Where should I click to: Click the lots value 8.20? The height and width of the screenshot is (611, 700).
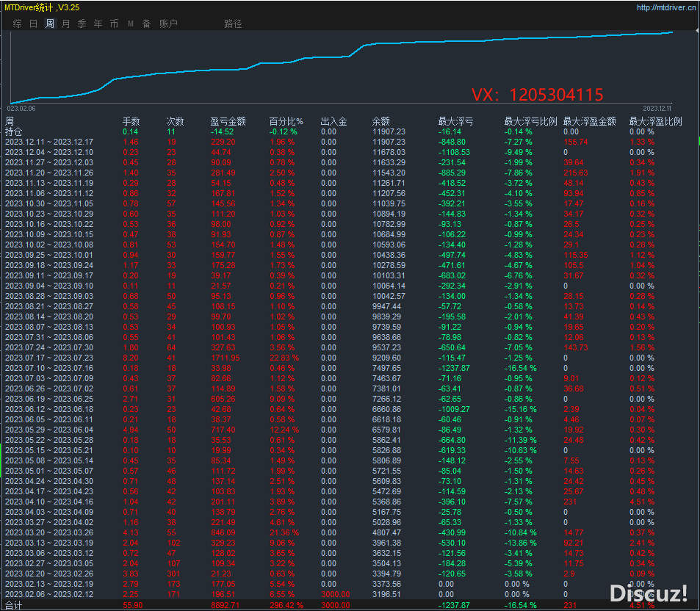131,358
